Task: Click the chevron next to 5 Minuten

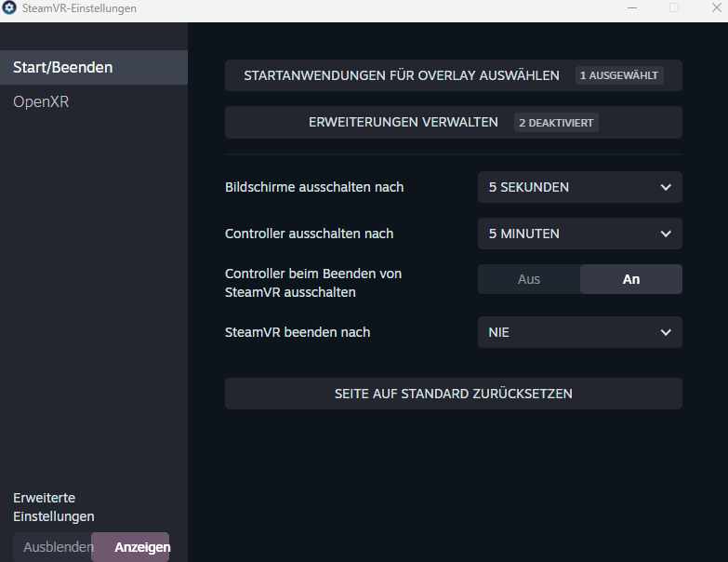Action: click(666, 234)
